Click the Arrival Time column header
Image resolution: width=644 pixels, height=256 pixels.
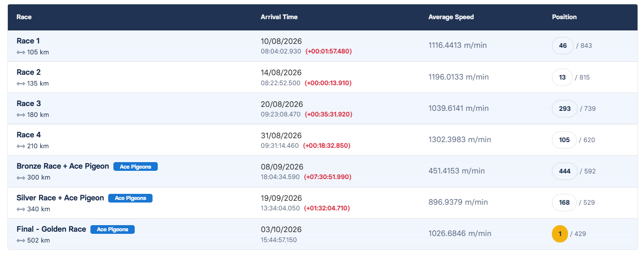(x=279, y=17)
